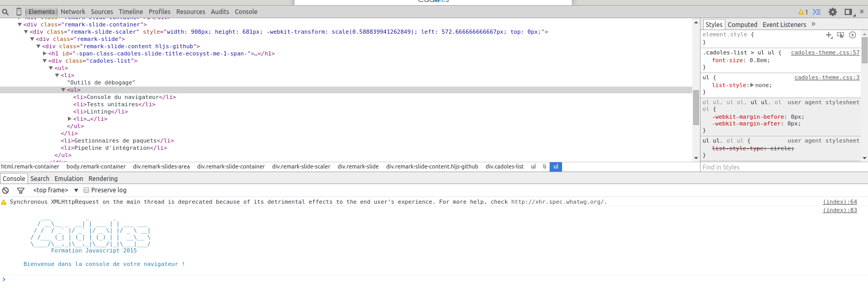Open the Profiles panel
Image resolution: width=868 pixels, height=296 pixels.
click(159, 11)
